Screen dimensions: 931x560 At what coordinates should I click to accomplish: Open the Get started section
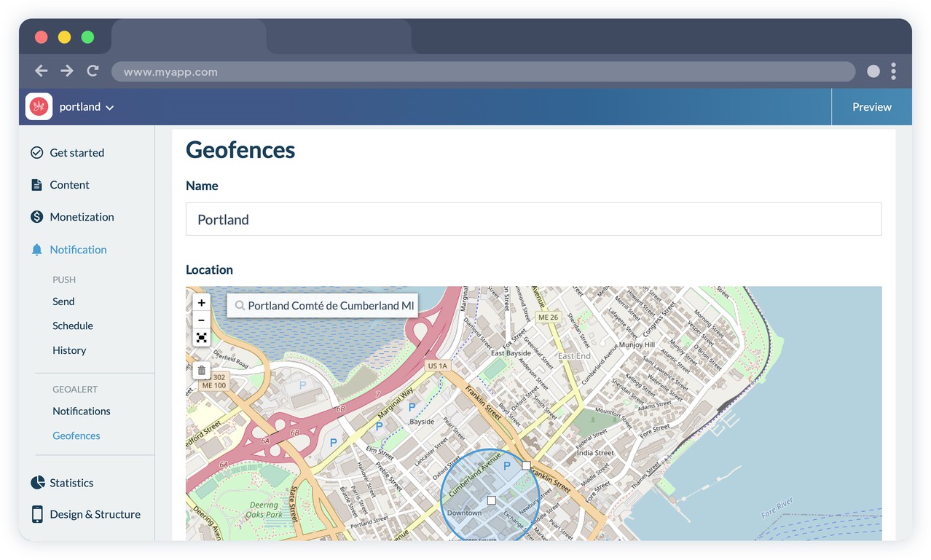click(x=76, y=153)
